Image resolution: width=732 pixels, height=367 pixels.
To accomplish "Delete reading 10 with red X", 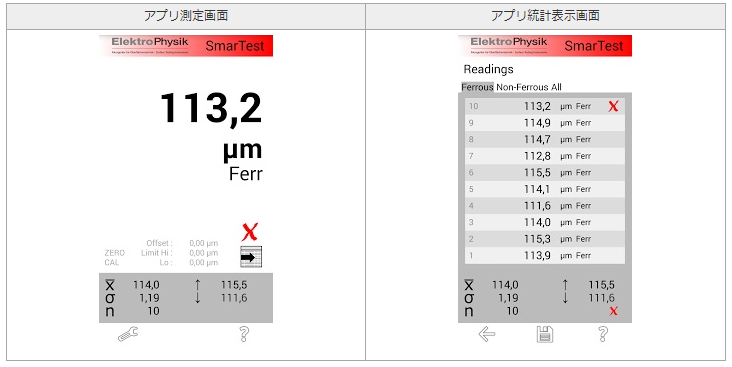I will click(613, 106).
